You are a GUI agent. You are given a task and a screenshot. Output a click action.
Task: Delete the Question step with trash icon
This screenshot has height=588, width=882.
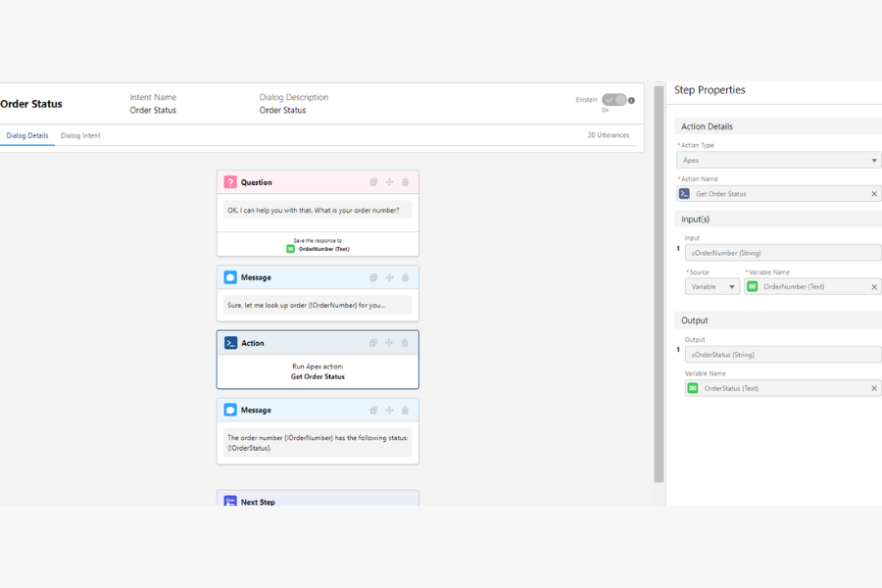[405, 182]
